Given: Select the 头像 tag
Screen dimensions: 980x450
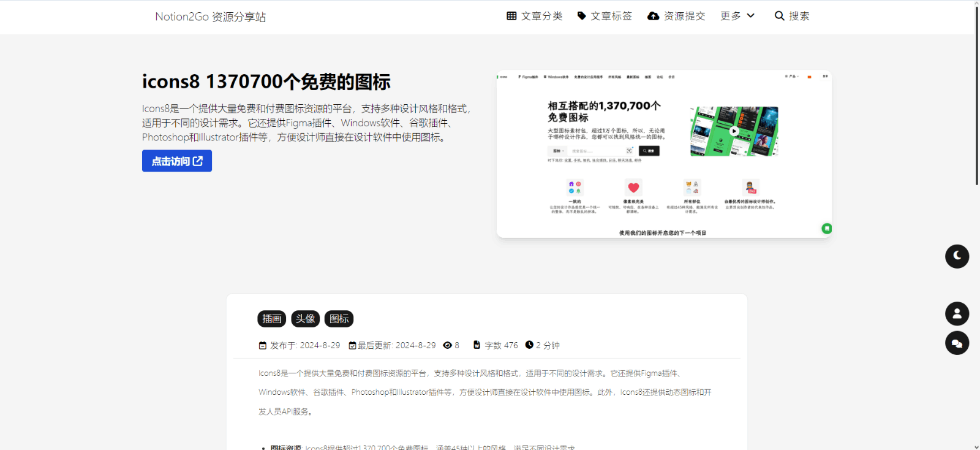Looking at the screenshot, I should click(305, 319).
